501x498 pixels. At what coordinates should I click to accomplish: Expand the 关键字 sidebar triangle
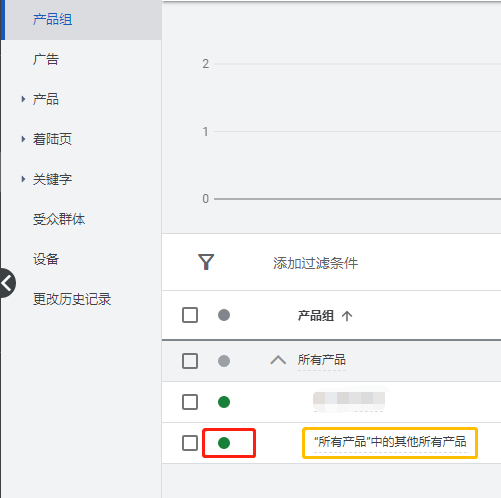[x=23, y=179]
